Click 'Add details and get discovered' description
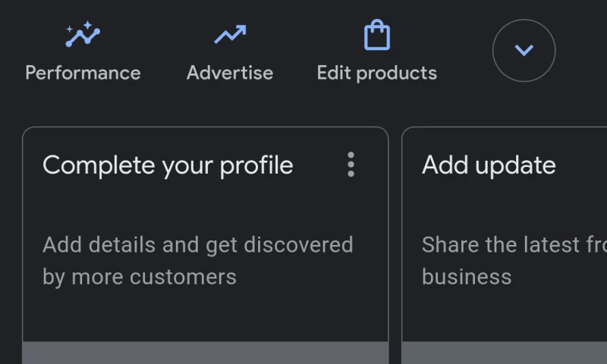The image size is (607, 364). click(197, 245)
